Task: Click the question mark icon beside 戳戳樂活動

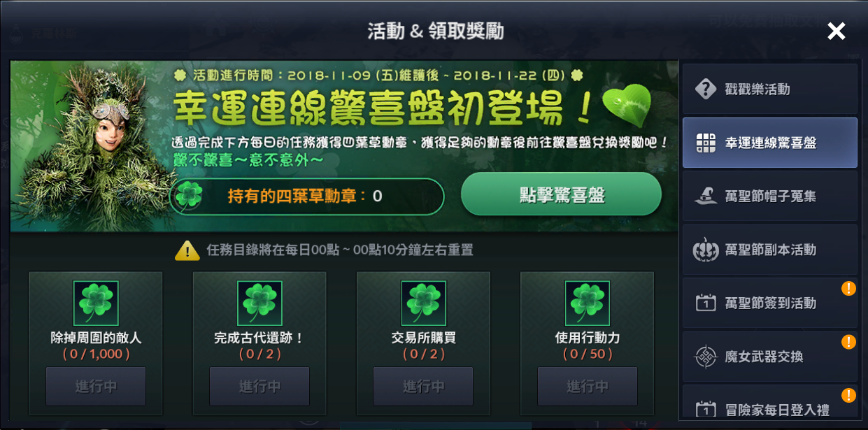Action: (x=706, y=89)
